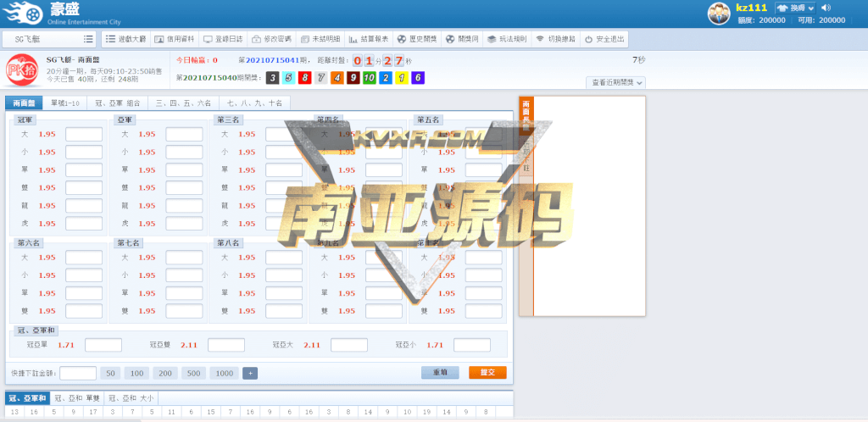Open 未結明細 unsettled details

[x=320, y=39]
